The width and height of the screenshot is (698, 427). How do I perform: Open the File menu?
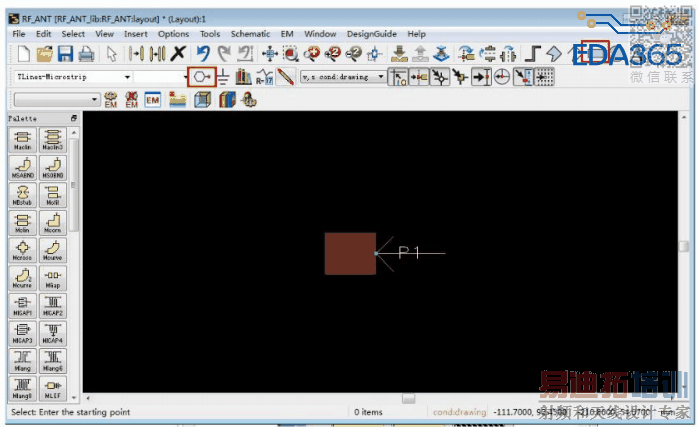pos(19,34)
